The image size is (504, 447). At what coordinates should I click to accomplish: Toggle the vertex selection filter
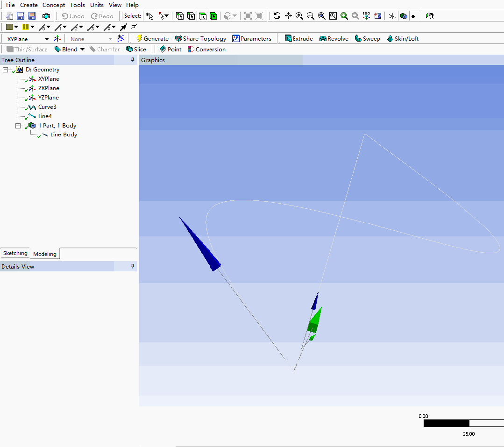point(180,16)
